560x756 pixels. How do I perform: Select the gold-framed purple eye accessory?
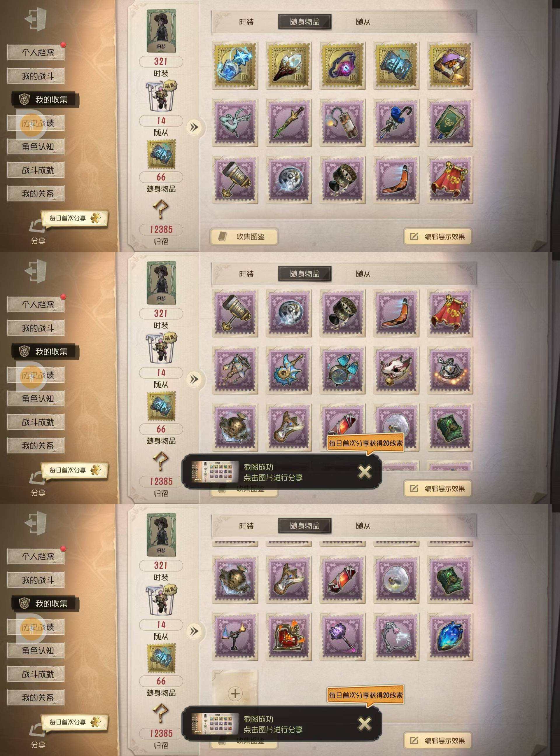pos(342,66)
